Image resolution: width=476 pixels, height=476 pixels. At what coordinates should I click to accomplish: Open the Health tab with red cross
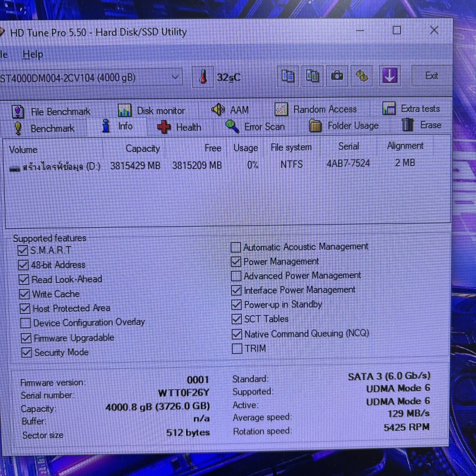point(180,127)
